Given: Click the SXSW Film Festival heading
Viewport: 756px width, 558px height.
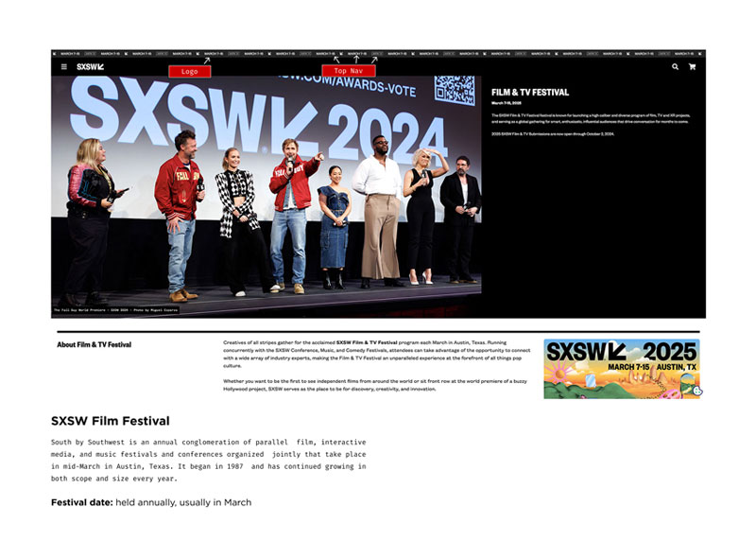Looking at the screenshot, I should point(110,421).
